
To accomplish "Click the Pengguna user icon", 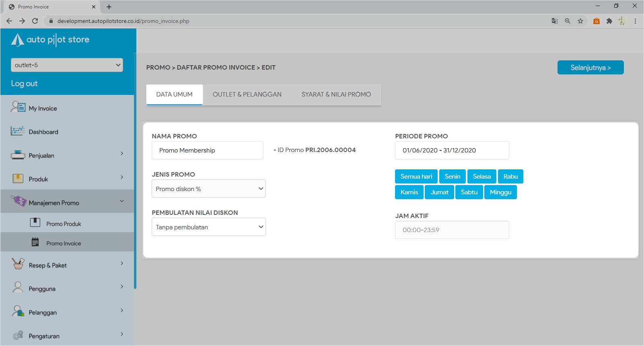I will (x=18, y=288).
